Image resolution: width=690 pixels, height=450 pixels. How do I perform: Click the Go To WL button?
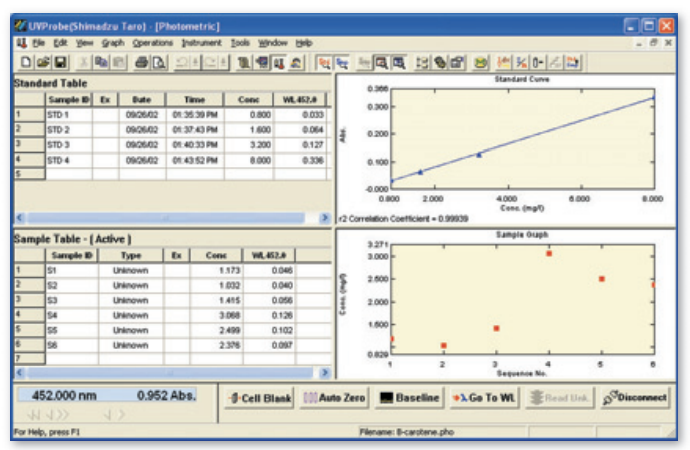pyautogui.click(x=484, y=398)
